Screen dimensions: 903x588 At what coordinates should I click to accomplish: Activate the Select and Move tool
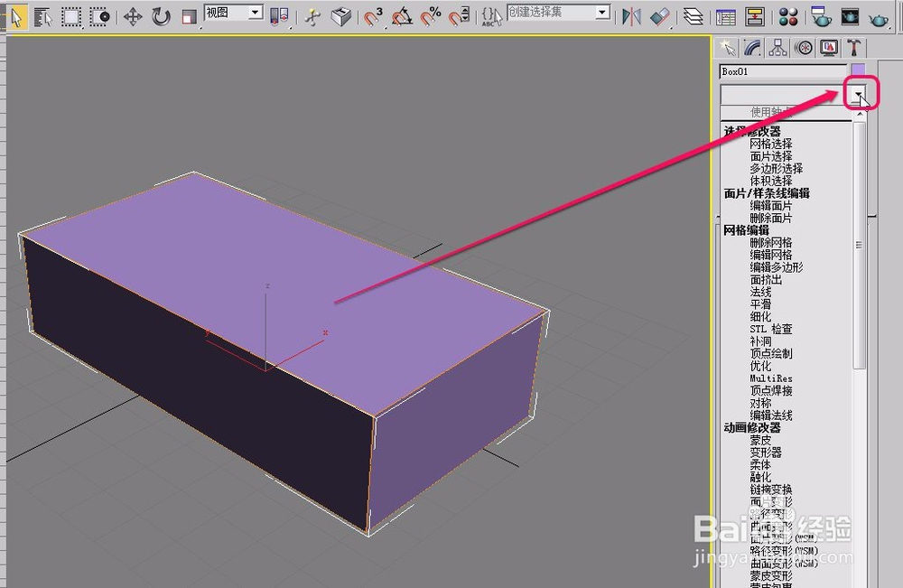tap(133, 16)
